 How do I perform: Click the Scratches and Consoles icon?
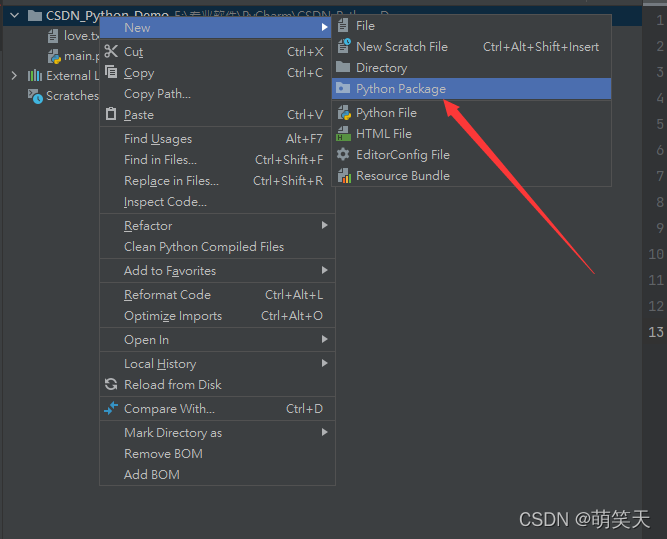pos(35,96)
